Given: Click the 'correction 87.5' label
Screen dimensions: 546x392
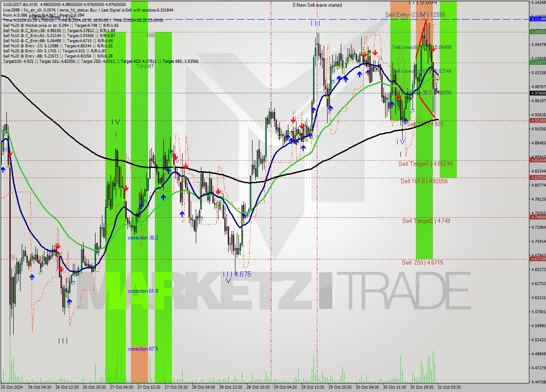Looking at the screenshot, I should tap(142, 349).
